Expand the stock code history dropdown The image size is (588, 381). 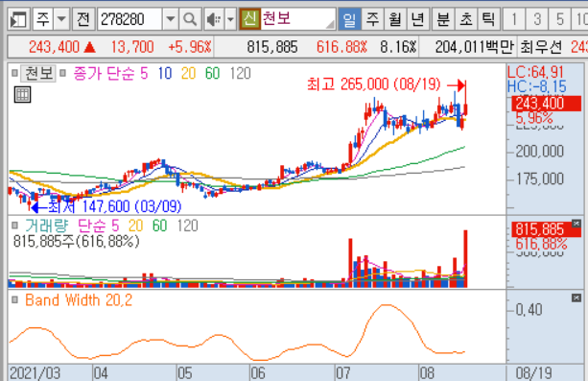171,19
